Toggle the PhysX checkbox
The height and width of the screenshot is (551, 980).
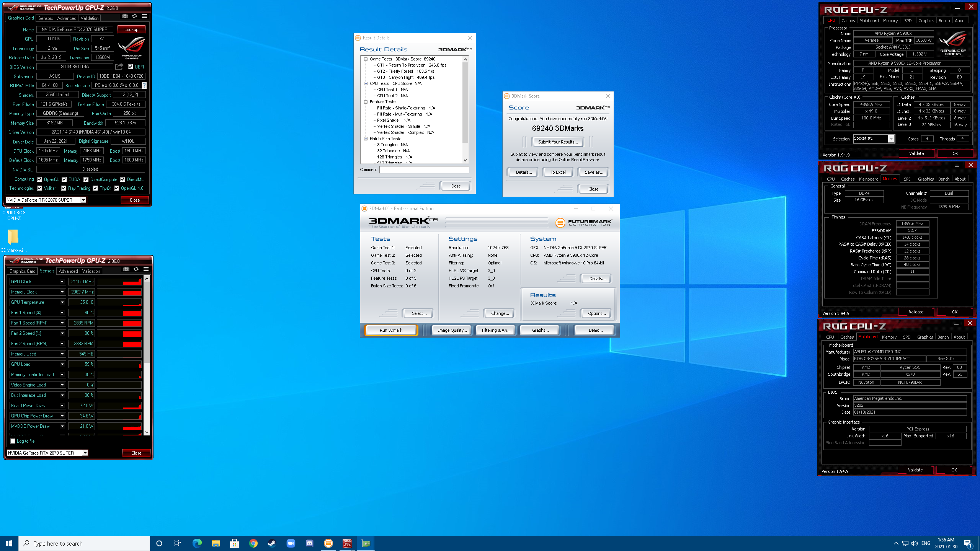point(95,188)
